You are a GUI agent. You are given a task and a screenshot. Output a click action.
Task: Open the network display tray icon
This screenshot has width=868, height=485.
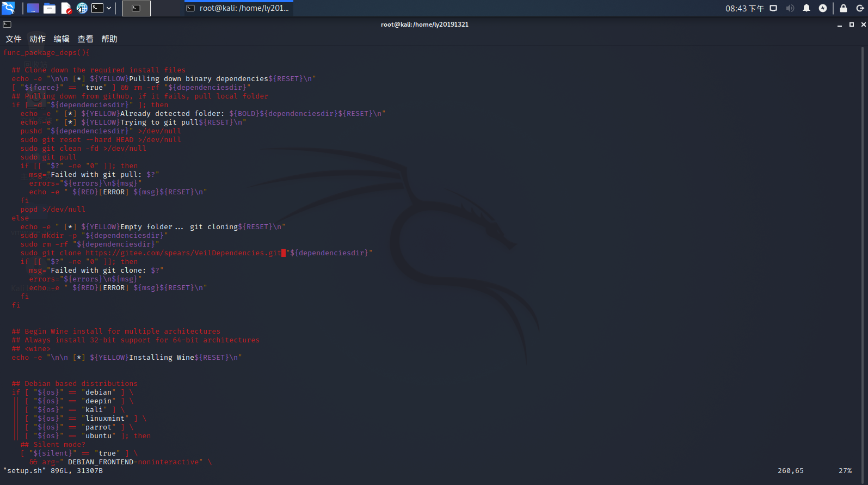[x=773, y=8]
